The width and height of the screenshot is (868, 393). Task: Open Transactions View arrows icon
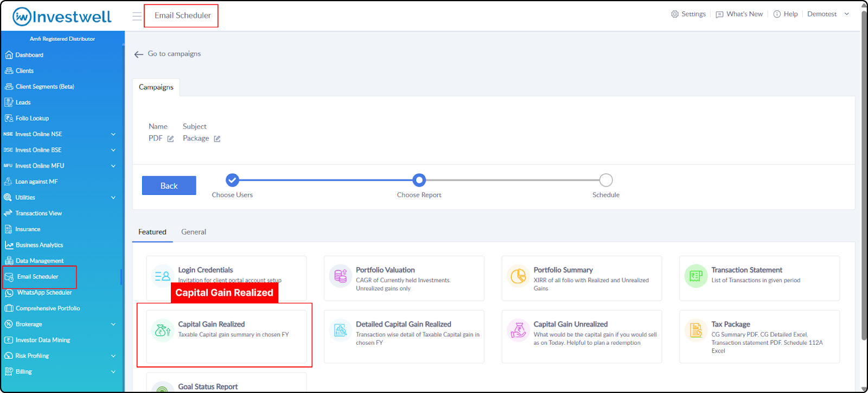(8, 213)
